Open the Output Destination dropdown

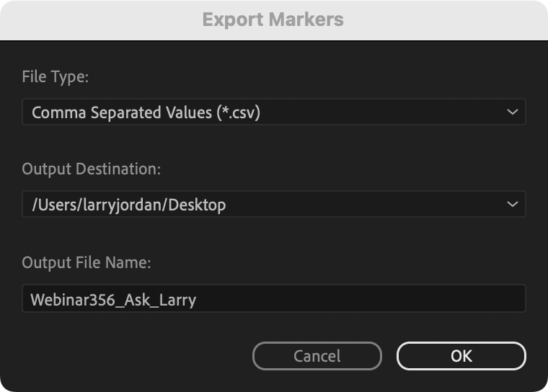[274, 205]
